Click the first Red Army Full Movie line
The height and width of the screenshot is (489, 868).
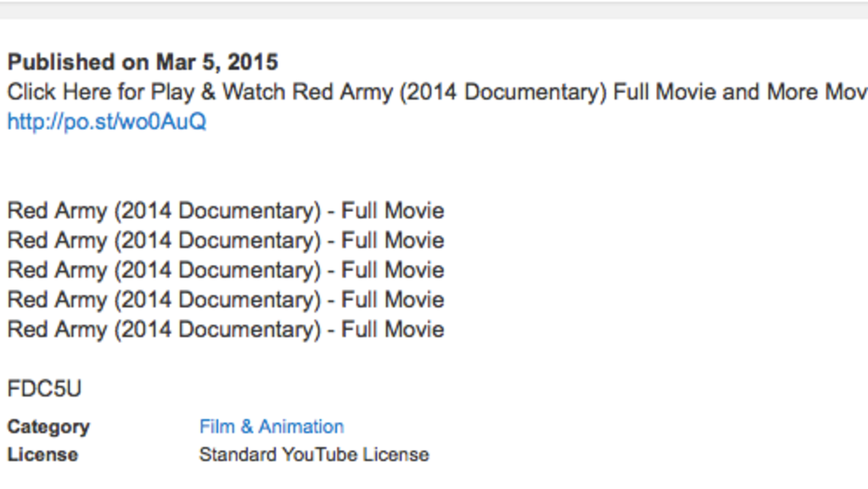[x=226, y=211]
